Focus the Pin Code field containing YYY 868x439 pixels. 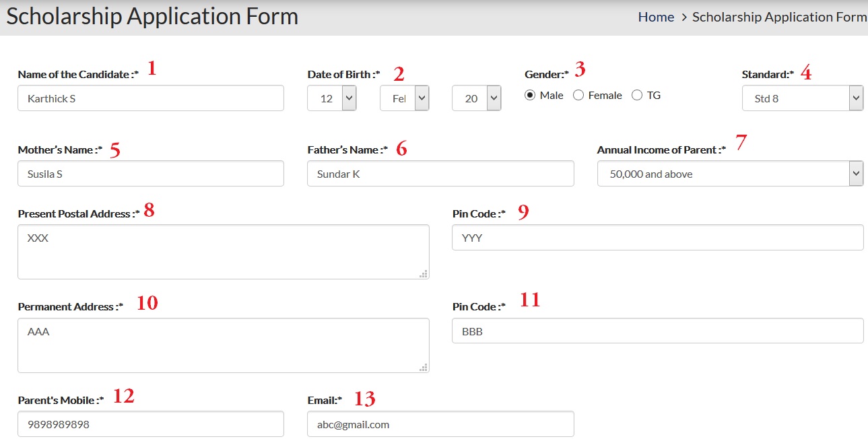coord(657,238)
